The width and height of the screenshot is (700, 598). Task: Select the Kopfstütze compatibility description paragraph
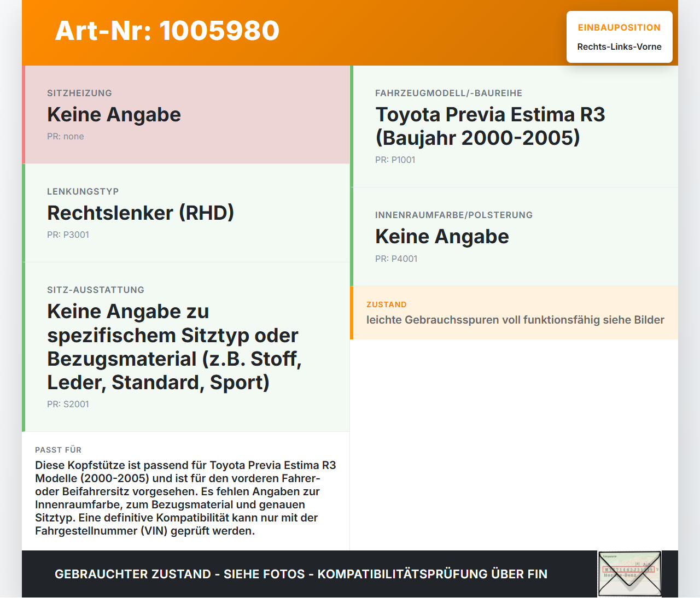(x=185, y=498)
